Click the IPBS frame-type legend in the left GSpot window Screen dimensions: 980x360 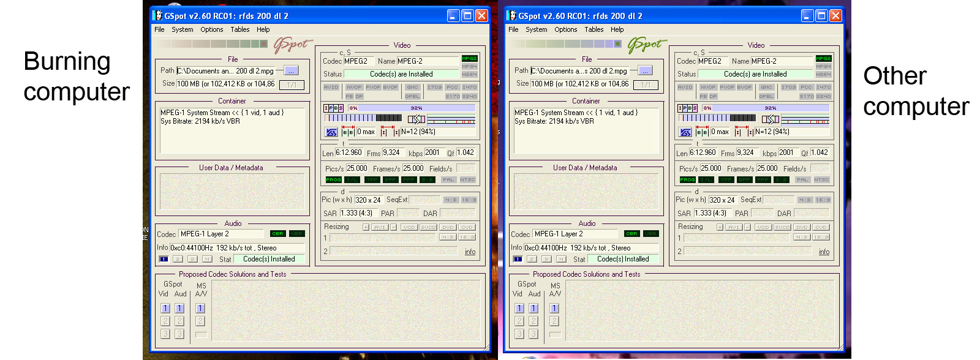tap(334, 108)
